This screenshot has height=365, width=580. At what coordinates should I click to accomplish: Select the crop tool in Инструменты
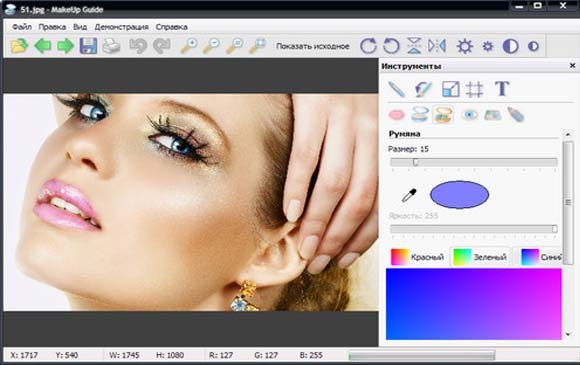474,89
